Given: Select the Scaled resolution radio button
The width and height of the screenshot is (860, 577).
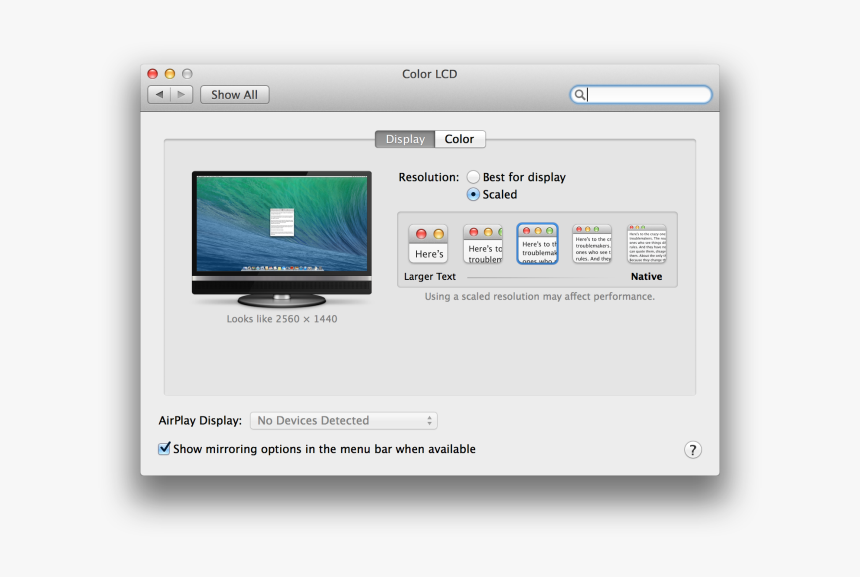Looking at the screenshot, I should [472, 194].
